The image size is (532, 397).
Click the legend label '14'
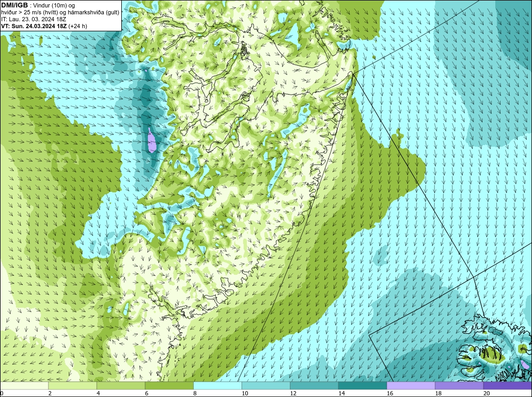pyautogui.click(x=342, y=393)
